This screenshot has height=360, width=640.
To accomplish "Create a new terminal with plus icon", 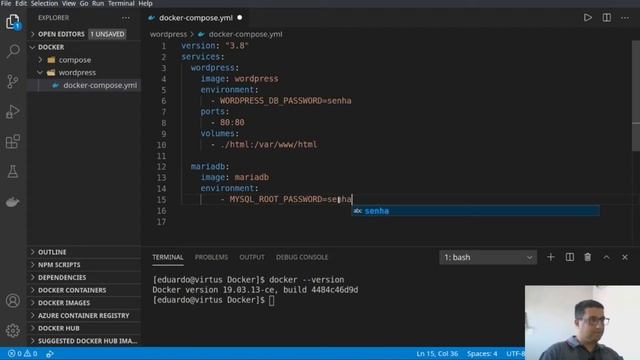I will point(551,257).
